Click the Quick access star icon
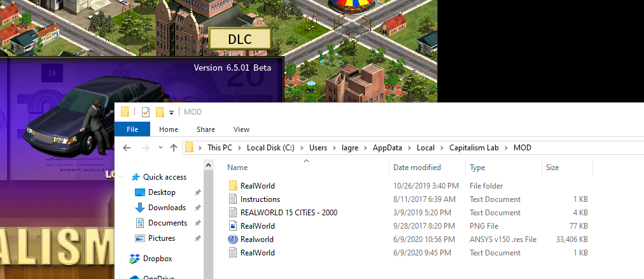Screen dimensions: 644x279 pos(135,177)
